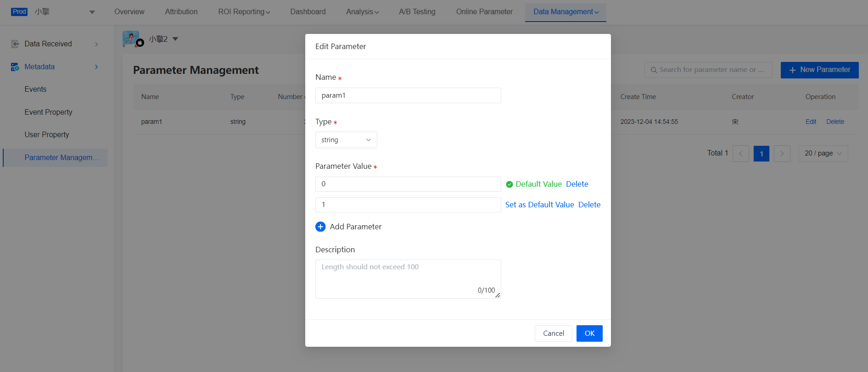868x372 pixels.
Task: Open the ROI Reporting menu
Action: [x=244, y=12]
